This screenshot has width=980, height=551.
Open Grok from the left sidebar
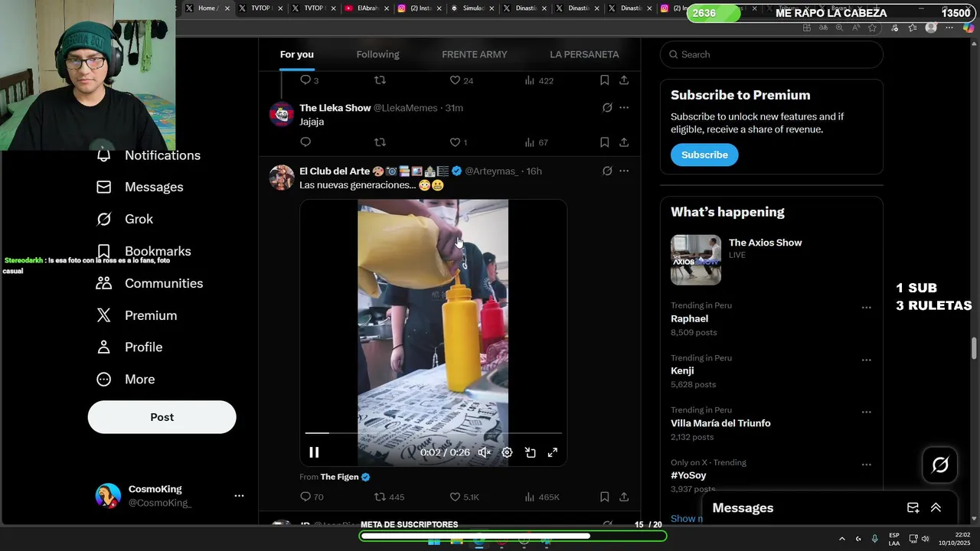click(124, 219)
